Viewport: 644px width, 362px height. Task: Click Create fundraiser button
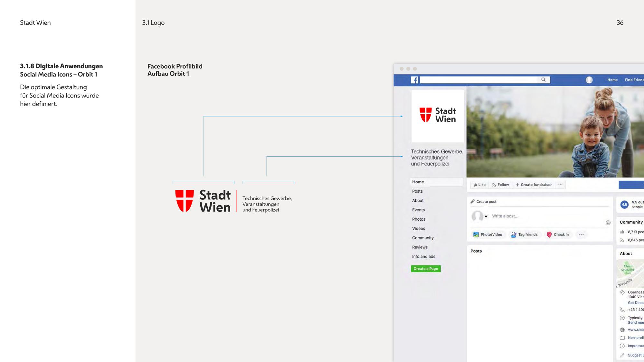534,185
